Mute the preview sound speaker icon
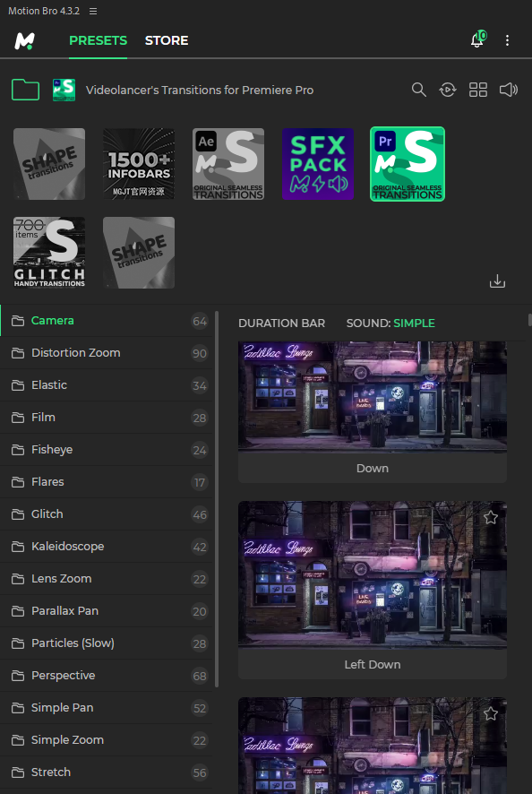The height and width of the screenshot is (794, 532). (508, 91)
